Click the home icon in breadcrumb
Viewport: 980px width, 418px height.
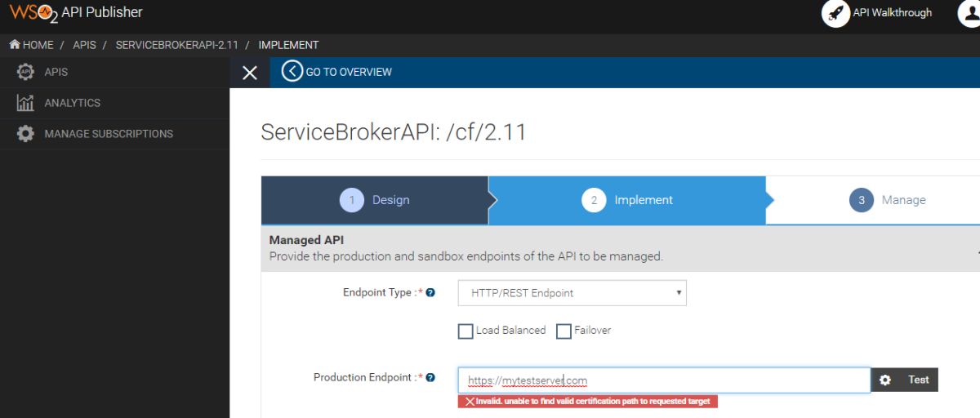click(x=15, y=45)
